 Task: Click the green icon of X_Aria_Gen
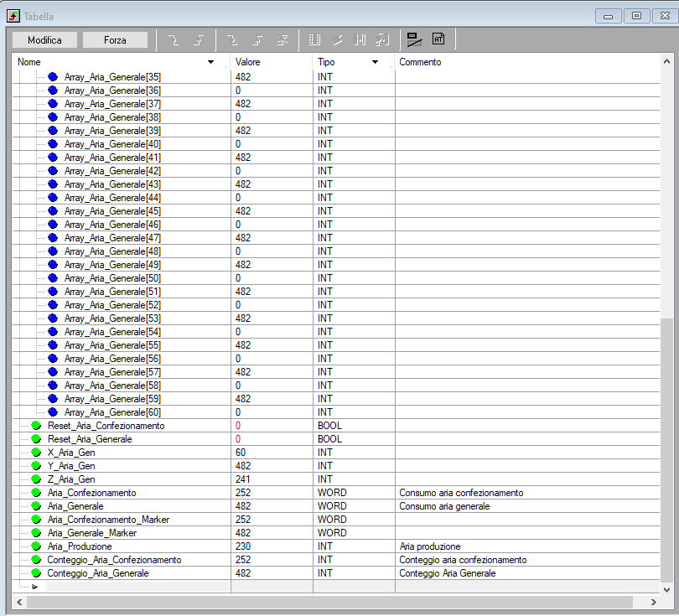pos(36,453)
